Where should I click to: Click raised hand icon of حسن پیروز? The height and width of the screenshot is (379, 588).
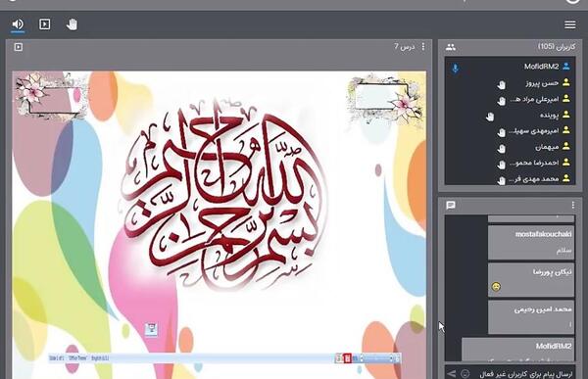tap(502, 85)
